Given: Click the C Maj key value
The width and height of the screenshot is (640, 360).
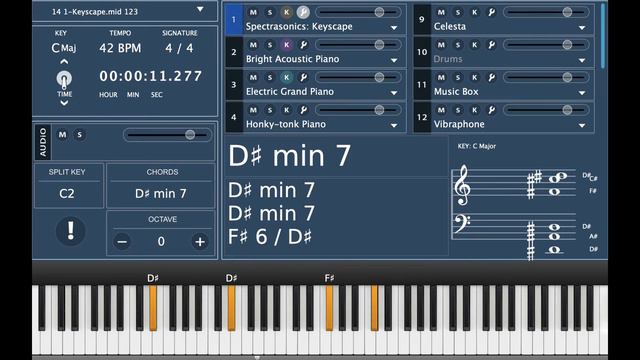Looking at the screenshot, I should (x=64, y=48).
